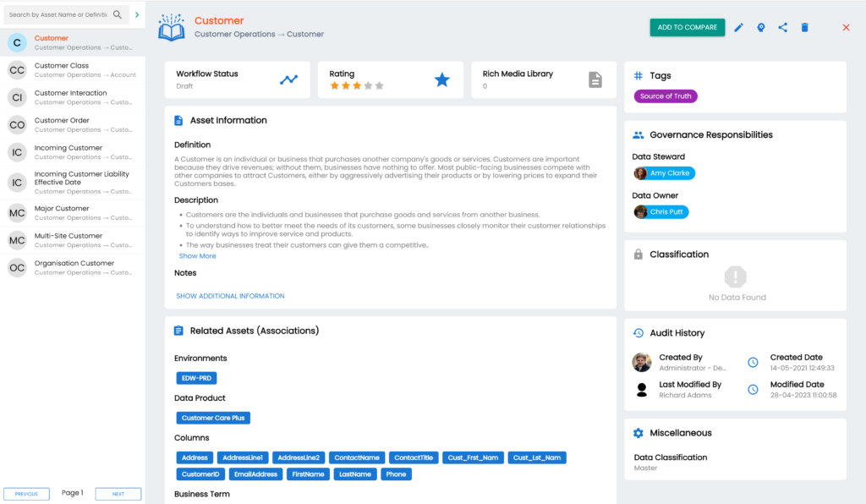Click the asset search input field

(55, 14)
